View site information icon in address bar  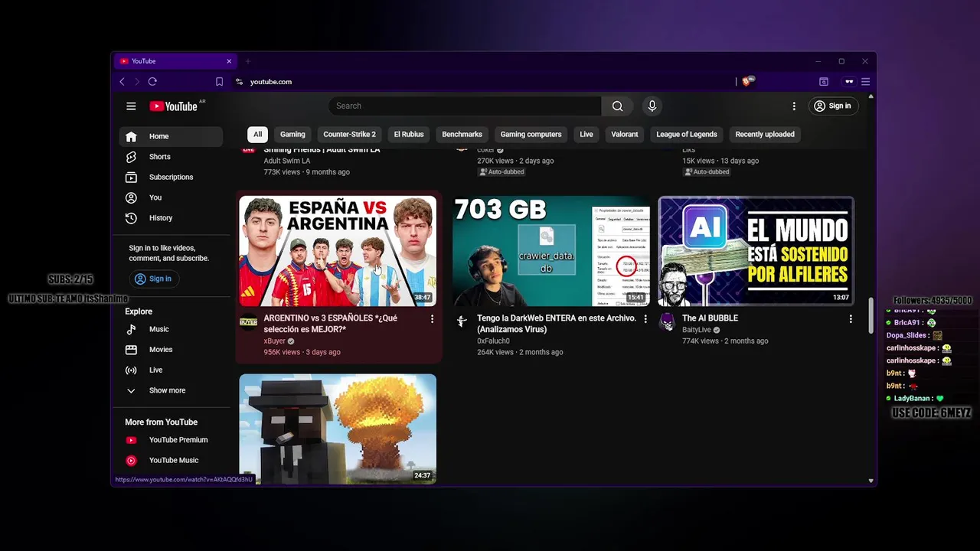click(x=239, y=82)
